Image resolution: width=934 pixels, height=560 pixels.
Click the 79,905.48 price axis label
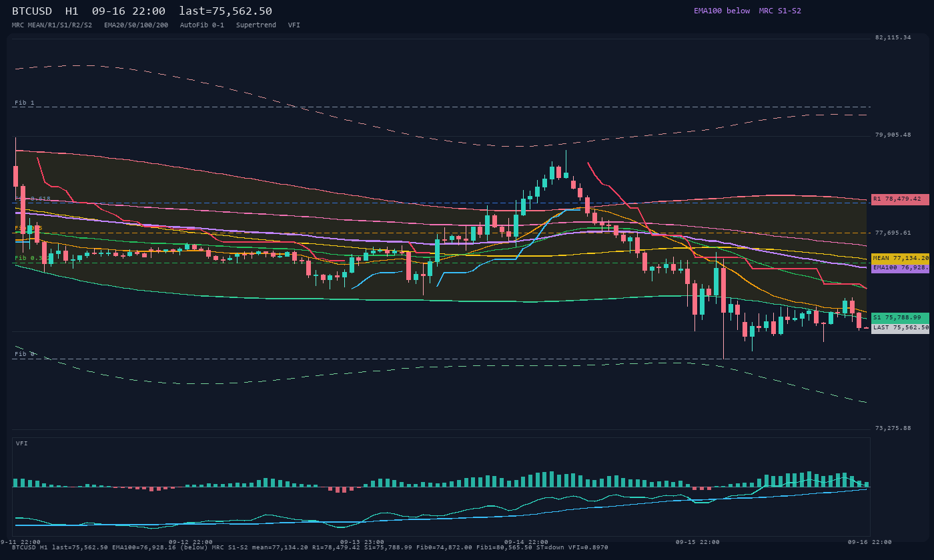tap(894, 135)
